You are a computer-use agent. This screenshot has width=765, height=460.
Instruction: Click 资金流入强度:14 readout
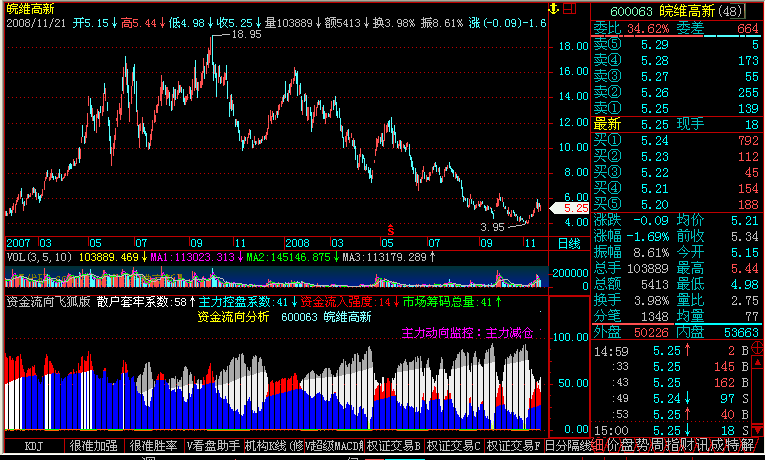click(x=345, y=302)
